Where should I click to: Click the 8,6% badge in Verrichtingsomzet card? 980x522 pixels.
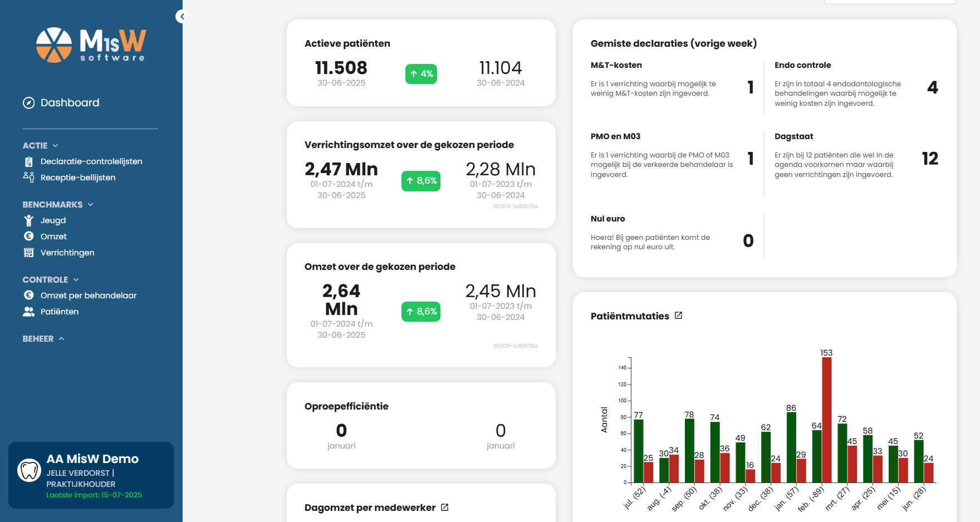click(x=421, y=181)
